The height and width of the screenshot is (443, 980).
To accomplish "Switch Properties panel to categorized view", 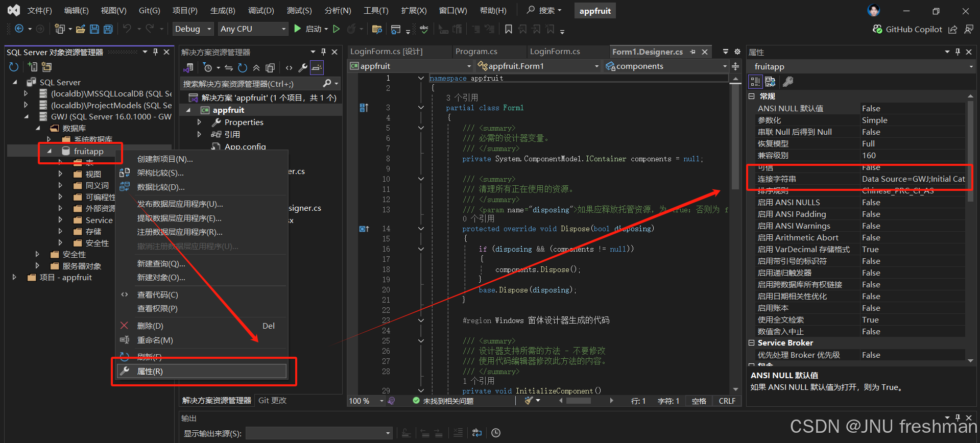I will click(x=755, y=82).
